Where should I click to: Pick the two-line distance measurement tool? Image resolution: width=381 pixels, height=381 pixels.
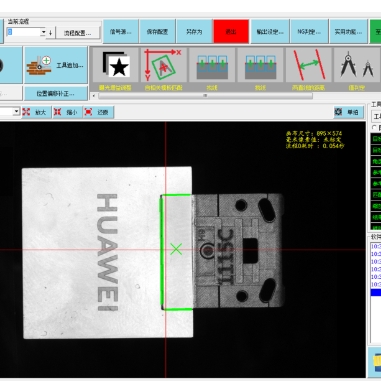click(x=309, y=69)
